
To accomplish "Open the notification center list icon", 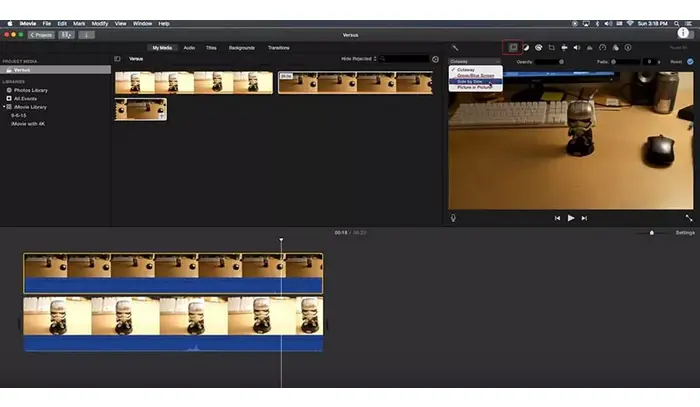I will [688, 24].
